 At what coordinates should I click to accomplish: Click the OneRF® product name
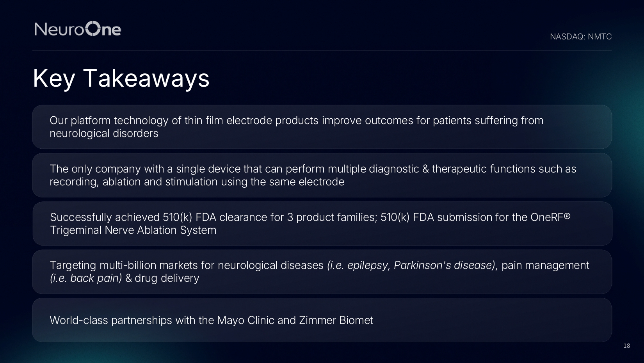click(x=547, y=217)
